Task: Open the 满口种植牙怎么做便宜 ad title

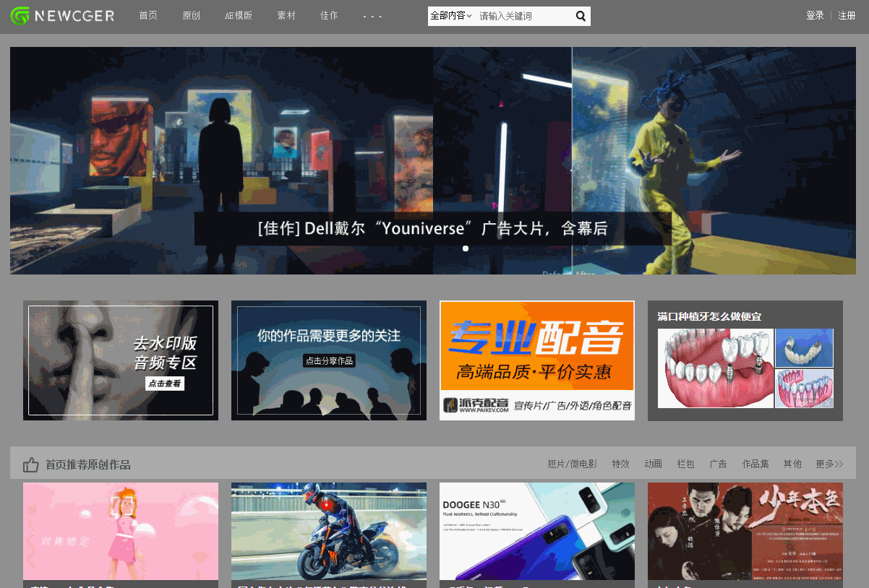Action: pyautogui.click(x=709, y=316)
